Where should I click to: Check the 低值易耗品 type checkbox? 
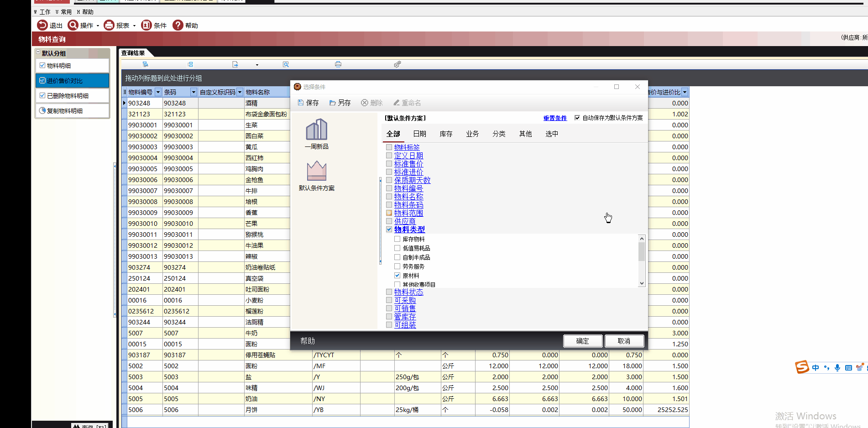point(397,248)
